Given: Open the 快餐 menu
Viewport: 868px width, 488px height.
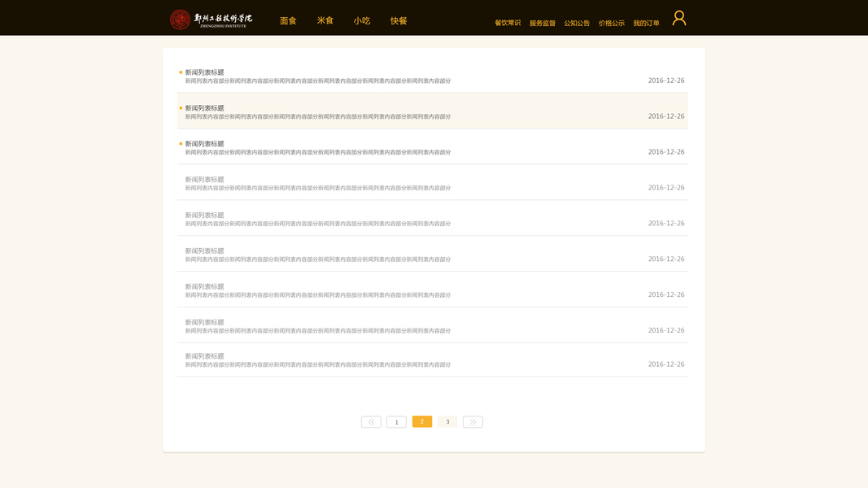Looking at the screenshot, I should 399,20.
